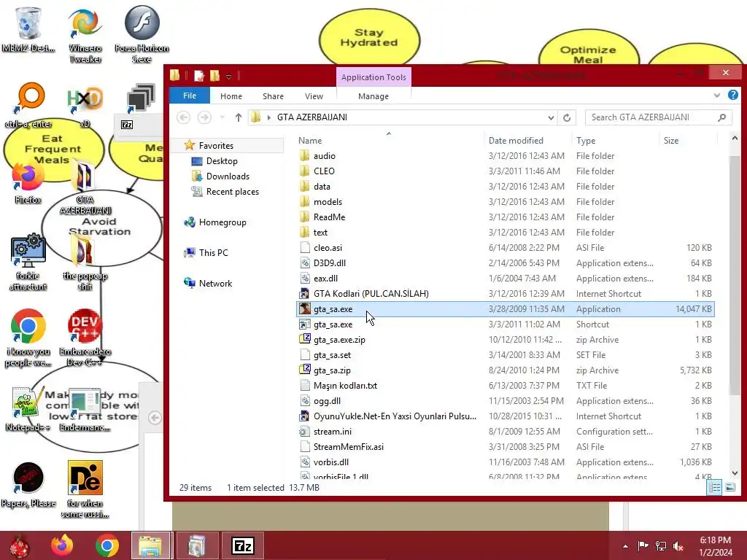Open Customize Quick Access Toolbar dropdown
This screenshot has height=560, width=747.
[228, 76]
